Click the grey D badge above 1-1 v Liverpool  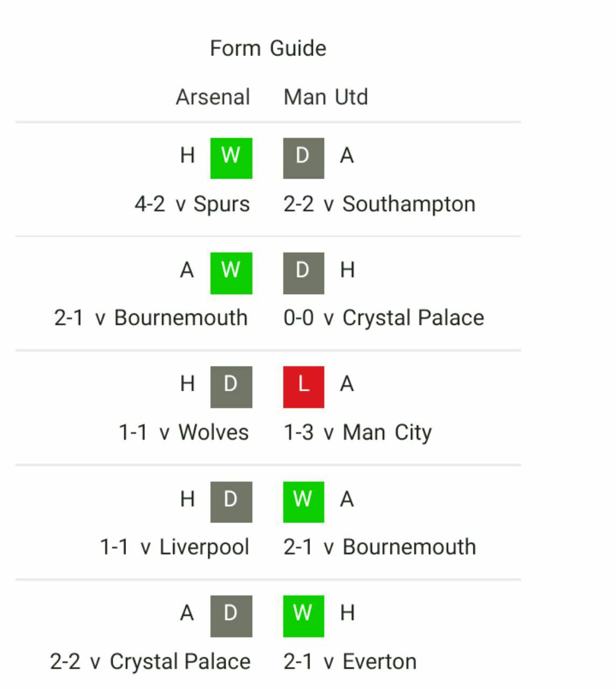(231, 502)
